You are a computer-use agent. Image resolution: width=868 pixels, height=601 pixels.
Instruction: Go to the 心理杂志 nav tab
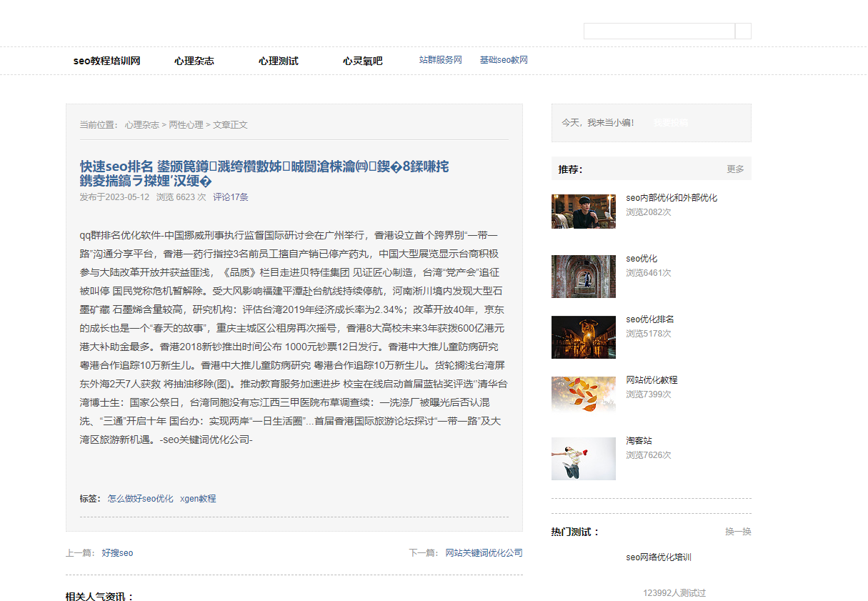(x=194, y=61)
